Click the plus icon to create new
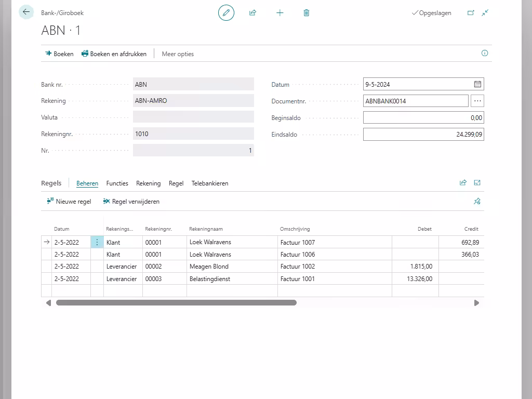Viewport: 532px width, 399px height. click(280, 13)
